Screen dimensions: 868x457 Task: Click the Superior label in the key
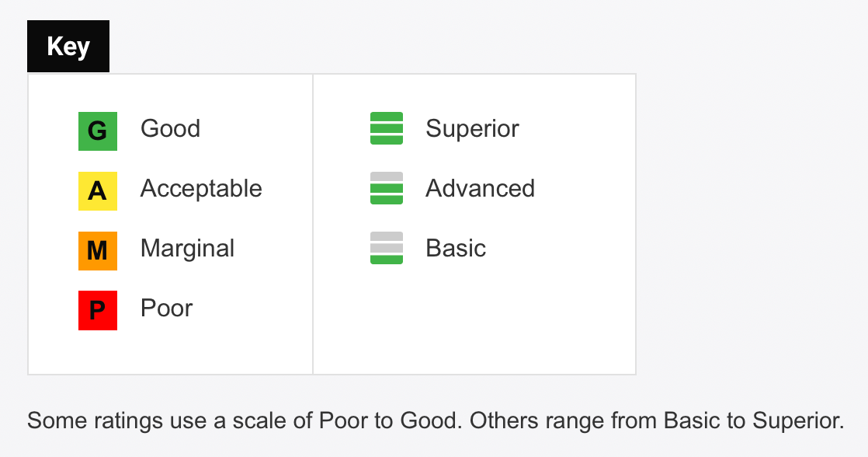point(472,129)
